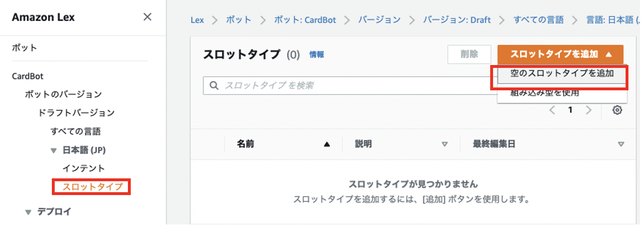The image size is (644, 229).
Task: Collapse the 日本語 (JP) tree node
Action: (53, 151)
